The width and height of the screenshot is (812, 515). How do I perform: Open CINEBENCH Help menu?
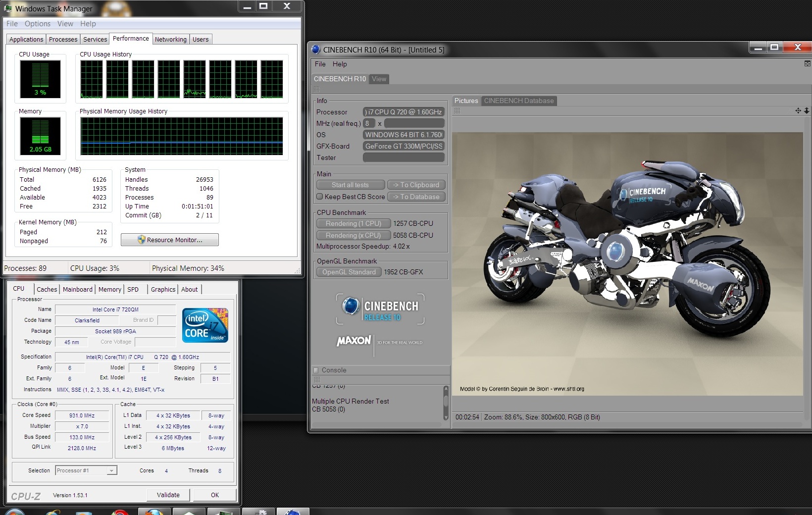tap(340, 64)
